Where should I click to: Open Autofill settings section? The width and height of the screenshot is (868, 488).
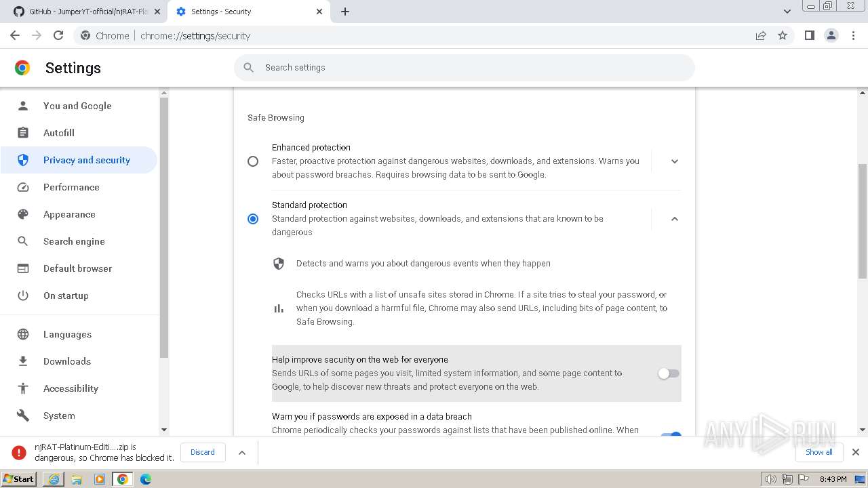pos(79,133)
